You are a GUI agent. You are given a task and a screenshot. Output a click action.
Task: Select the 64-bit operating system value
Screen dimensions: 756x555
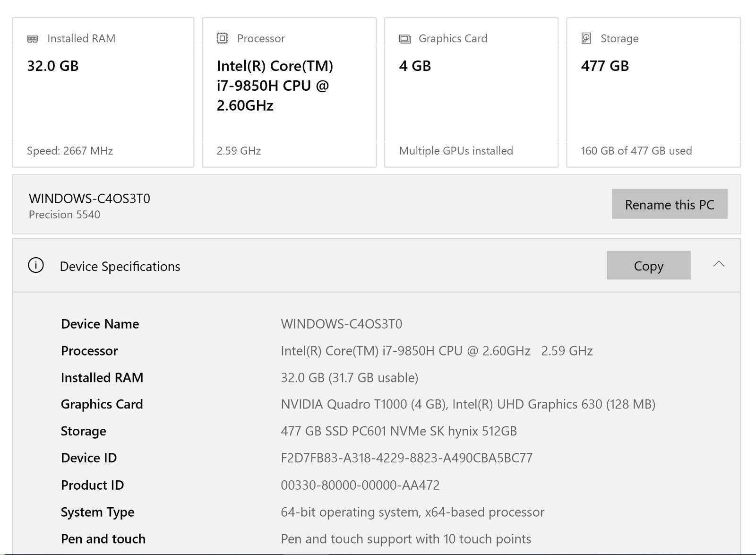click(412, 512)
